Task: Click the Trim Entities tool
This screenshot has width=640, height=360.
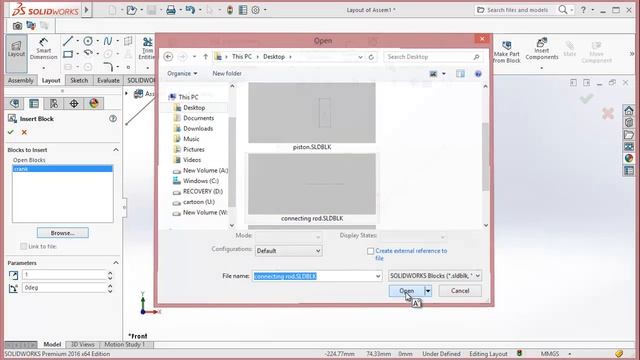Action: click(x=147, y=48)
